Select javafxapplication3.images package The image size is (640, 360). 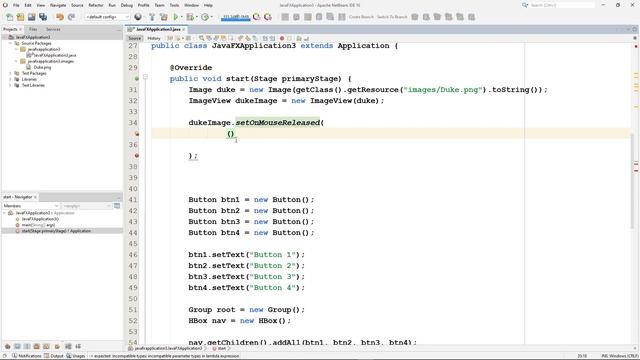[51, 61]
